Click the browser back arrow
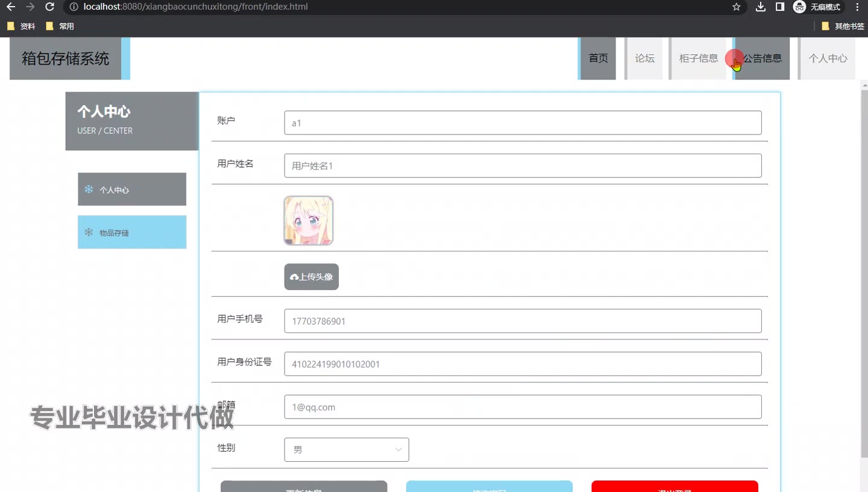The image size is (868, 492). coord(11,7)
